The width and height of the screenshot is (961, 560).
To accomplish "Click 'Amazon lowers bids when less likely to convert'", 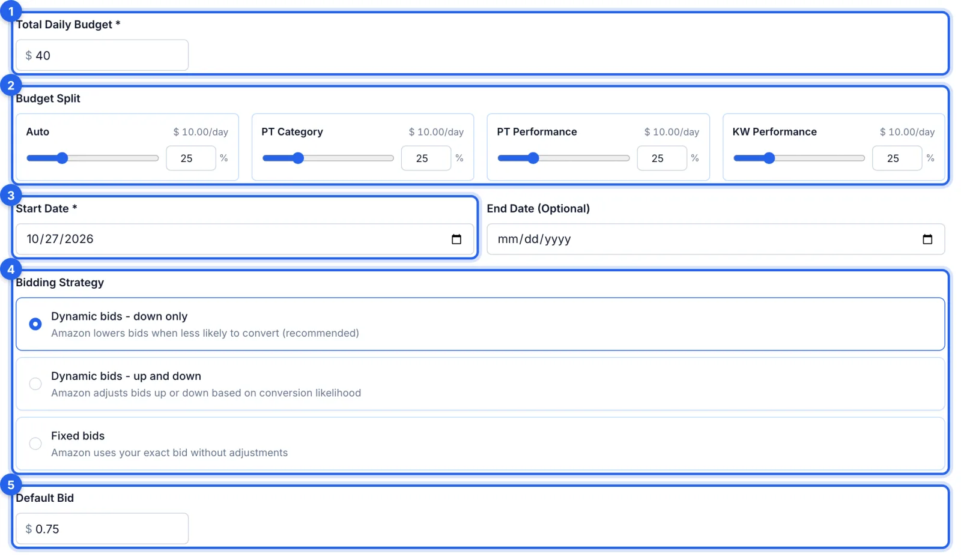I will [165, 333].
